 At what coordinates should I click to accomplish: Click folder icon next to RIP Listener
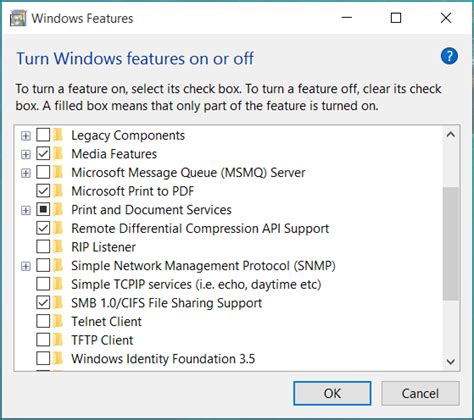click(58, 247)
